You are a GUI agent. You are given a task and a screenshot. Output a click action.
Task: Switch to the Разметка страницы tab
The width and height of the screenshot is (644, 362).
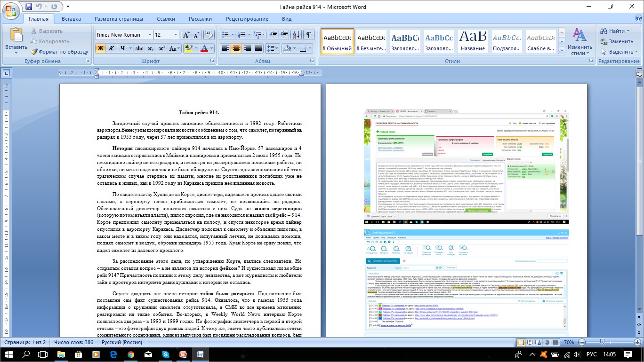tap(119, 19)
